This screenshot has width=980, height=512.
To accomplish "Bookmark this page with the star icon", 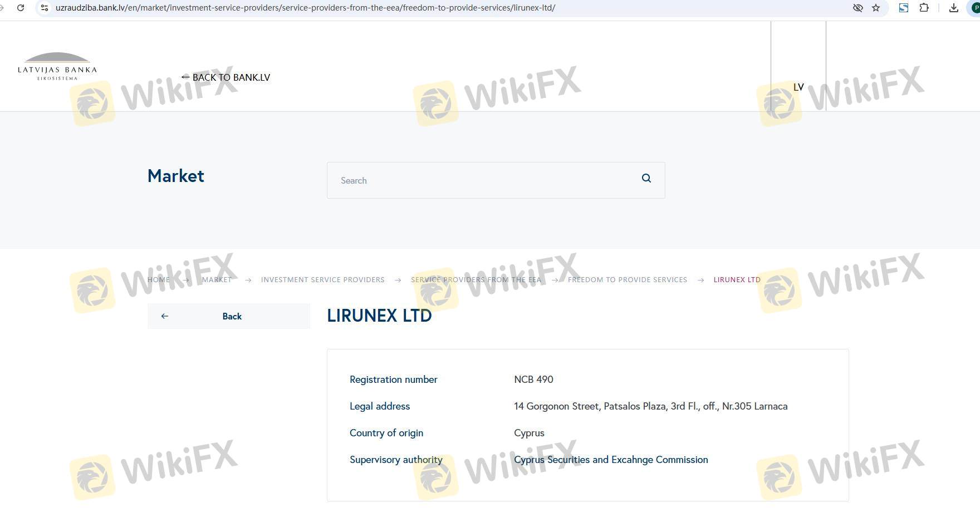I will [876, 8].
